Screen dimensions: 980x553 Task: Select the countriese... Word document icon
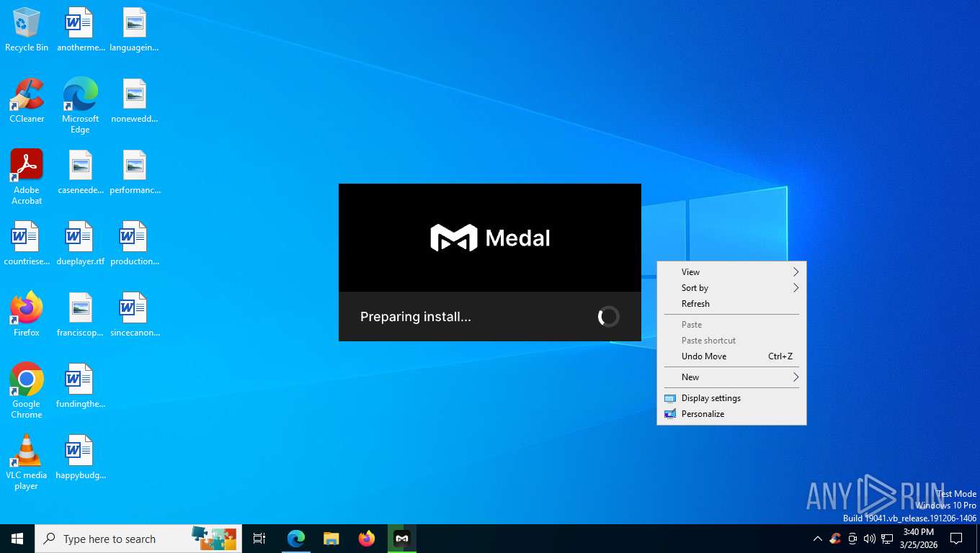[x=27, y=243]
